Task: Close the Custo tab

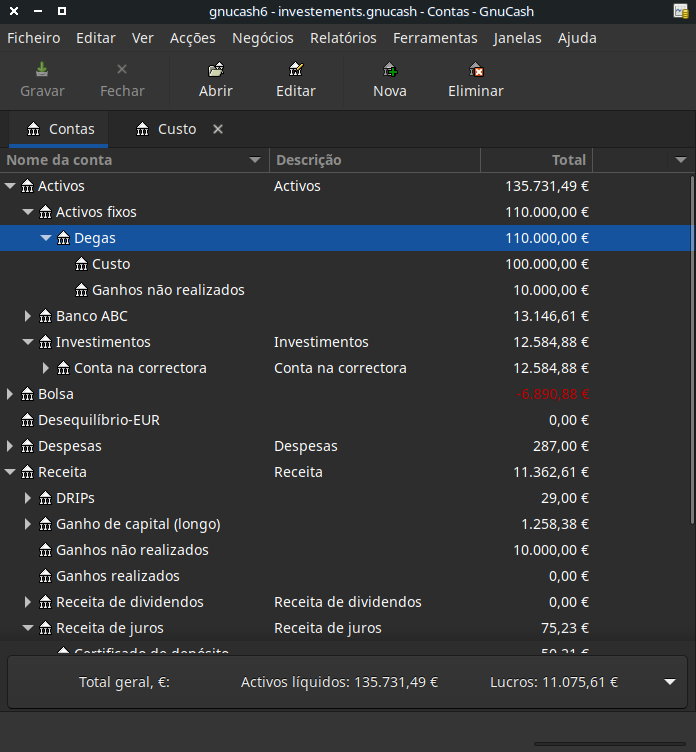Action: tap(218, 129)
